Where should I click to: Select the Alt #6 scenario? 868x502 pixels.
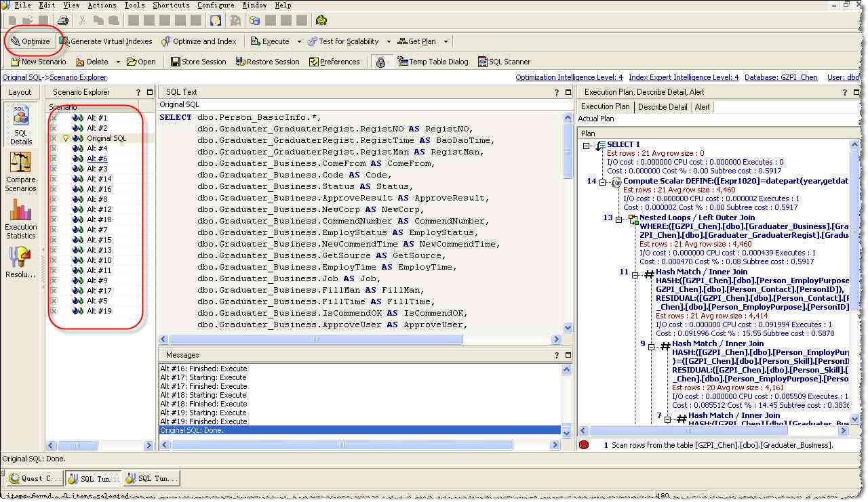point(97,159)
